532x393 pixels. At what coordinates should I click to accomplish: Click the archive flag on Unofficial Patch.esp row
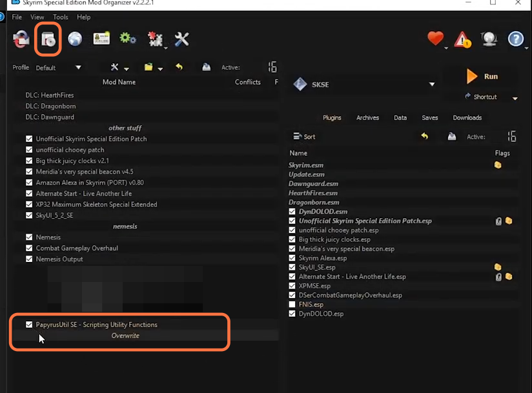[509, 221]
